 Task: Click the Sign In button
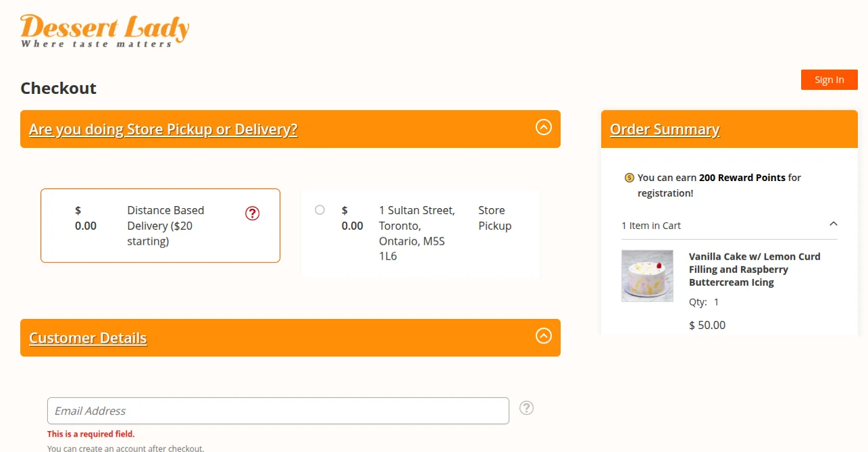(829, 80)
